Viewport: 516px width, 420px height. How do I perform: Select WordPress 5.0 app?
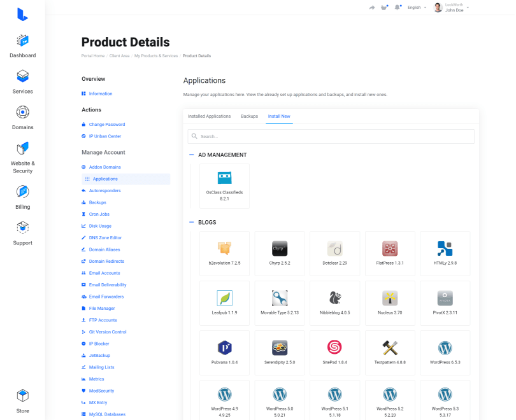(280, 400)
